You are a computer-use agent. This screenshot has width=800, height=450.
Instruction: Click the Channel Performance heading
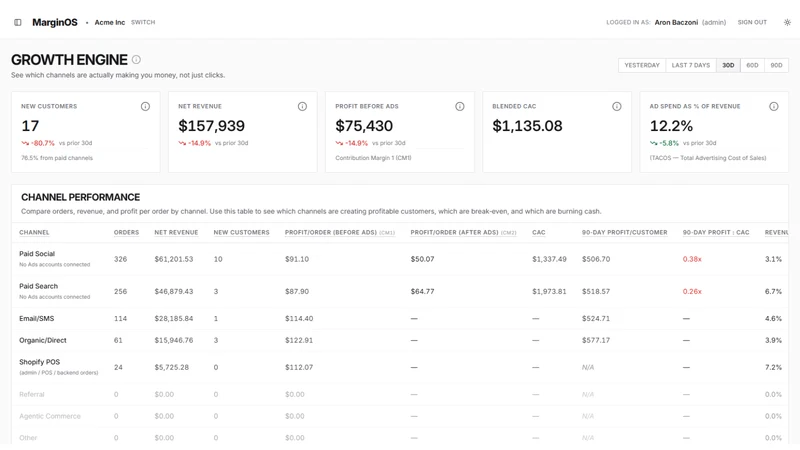click(x=81, y=197)
